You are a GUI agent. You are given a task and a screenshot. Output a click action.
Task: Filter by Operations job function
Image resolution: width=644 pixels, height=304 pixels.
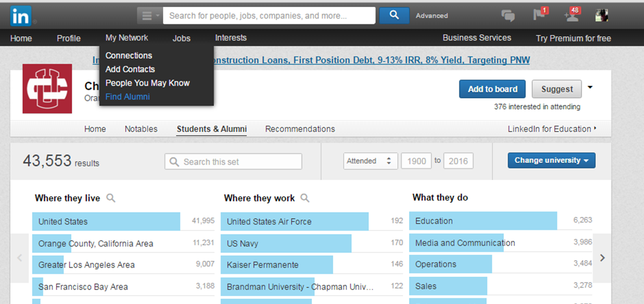[x=501, y=264]
